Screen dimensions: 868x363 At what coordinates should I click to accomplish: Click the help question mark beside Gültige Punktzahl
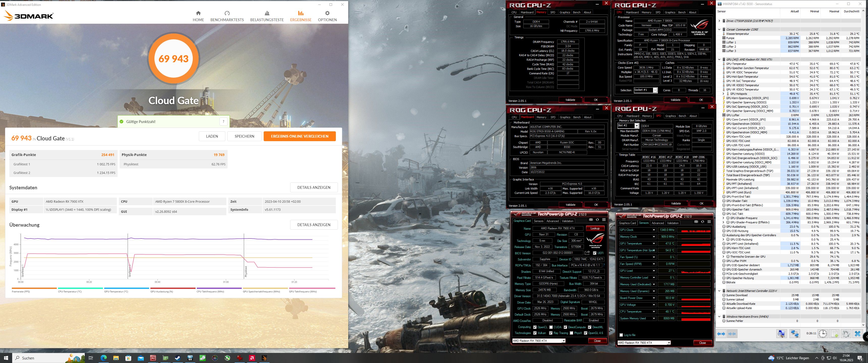(x=223, y=122)
